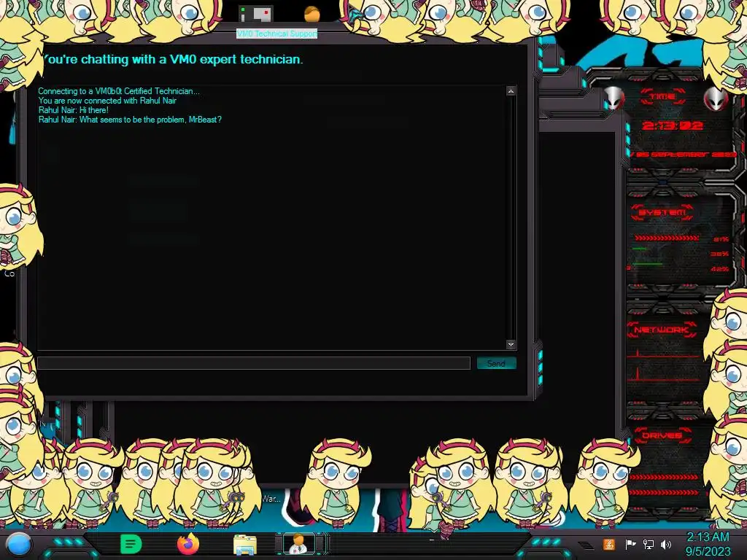Open the network tray icon

pyautogui.click(x=648, y=544)
